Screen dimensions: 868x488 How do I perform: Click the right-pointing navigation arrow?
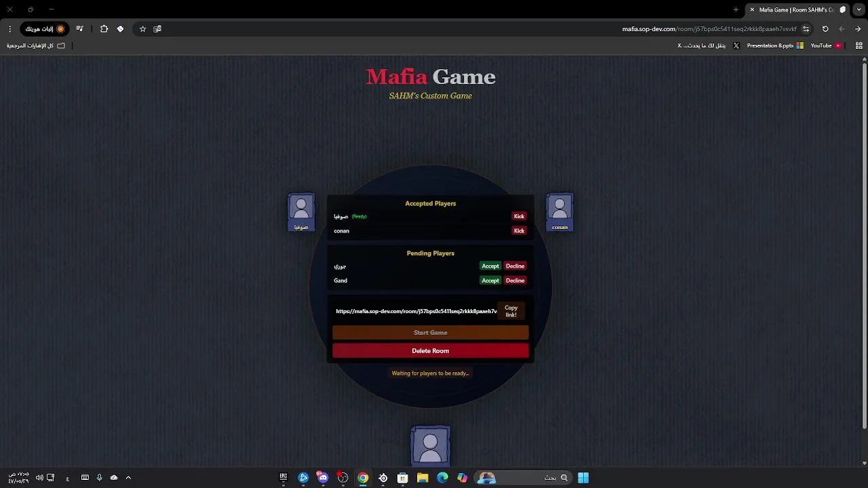[x=858, y=29]
